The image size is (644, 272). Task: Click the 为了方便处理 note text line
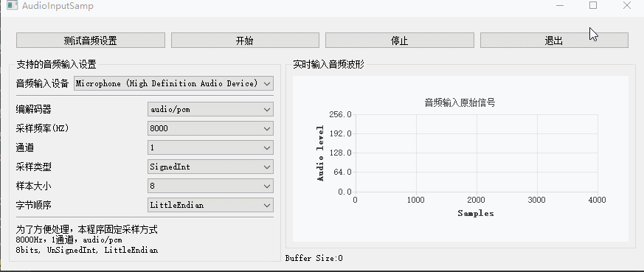click(86, 230)
